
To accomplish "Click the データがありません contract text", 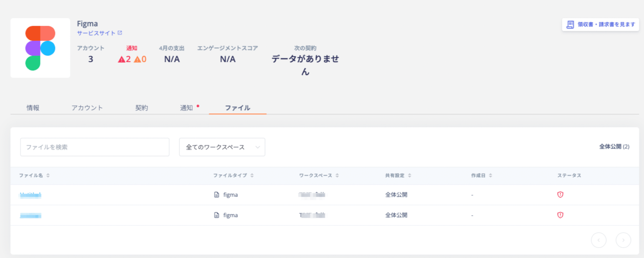I will (305, 65).
